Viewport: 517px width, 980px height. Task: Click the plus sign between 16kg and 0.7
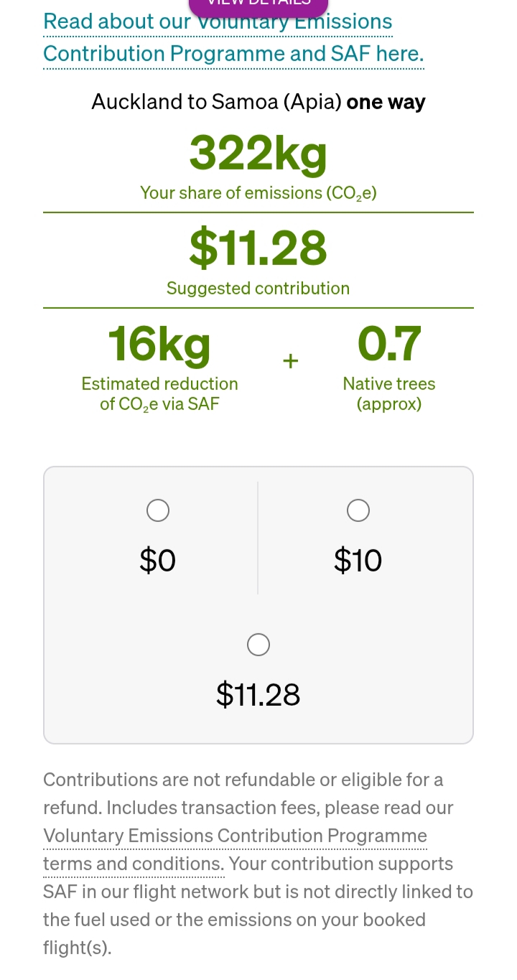290,361
